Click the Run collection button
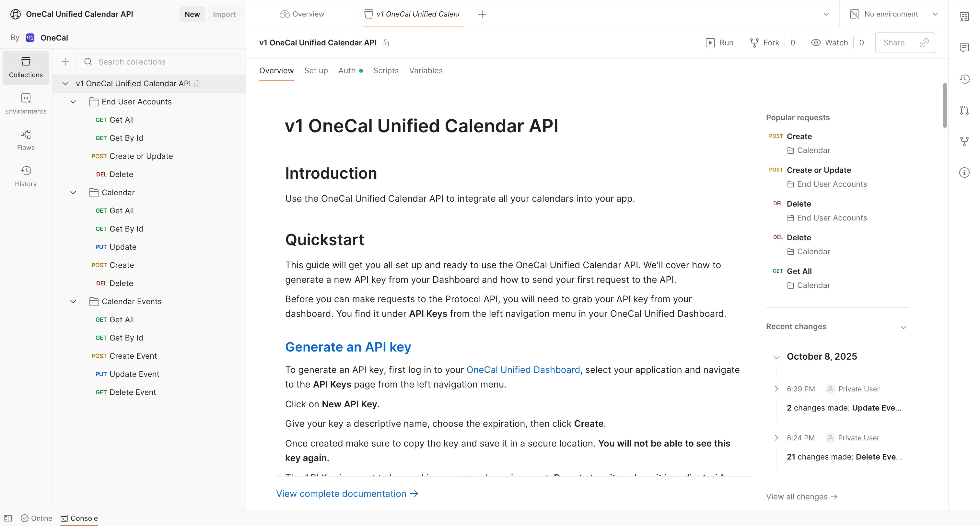The height and width of the screenshot is (526, 980). (x=719, y=42)
